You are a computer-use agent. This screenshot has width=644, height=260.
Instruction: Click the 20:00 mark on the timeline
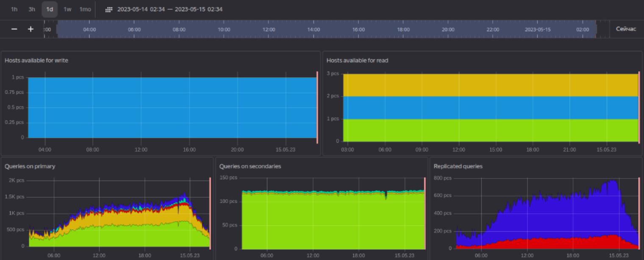(448, 30)
